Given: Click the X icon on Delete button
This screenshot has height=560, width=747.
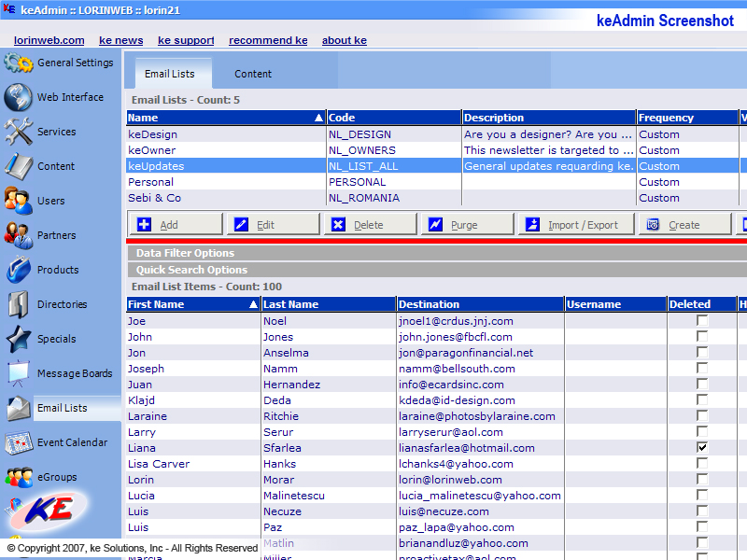Looking at the screenshot, I should (338, 224).
